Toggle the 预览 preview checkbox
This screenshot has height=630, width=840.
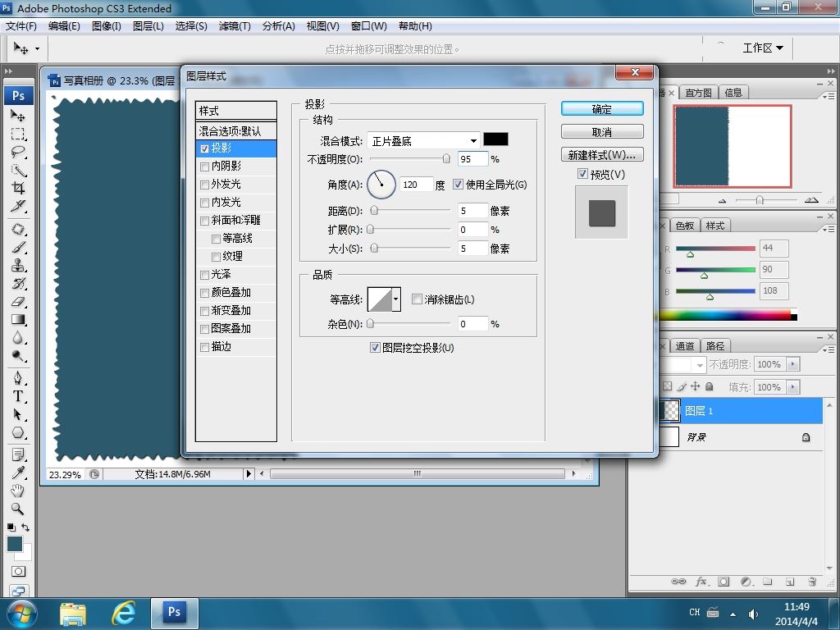(583, 174)
